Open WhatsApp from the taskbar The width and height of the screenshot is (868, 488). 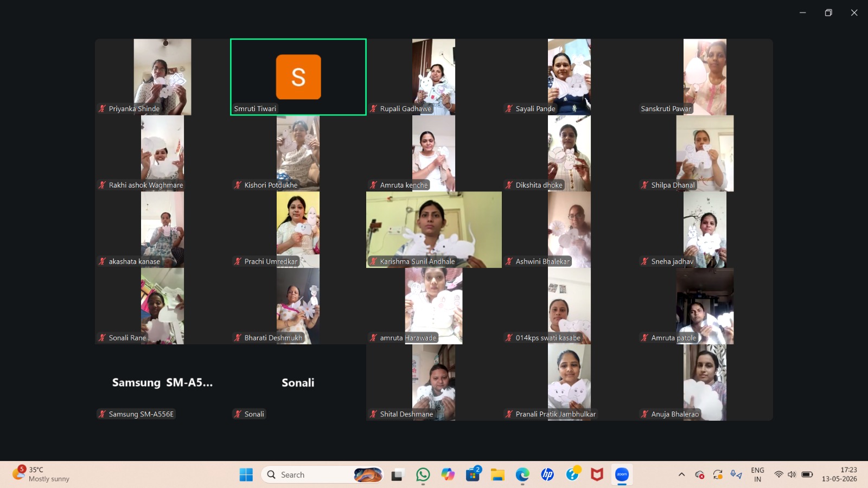tap(423, 474)
